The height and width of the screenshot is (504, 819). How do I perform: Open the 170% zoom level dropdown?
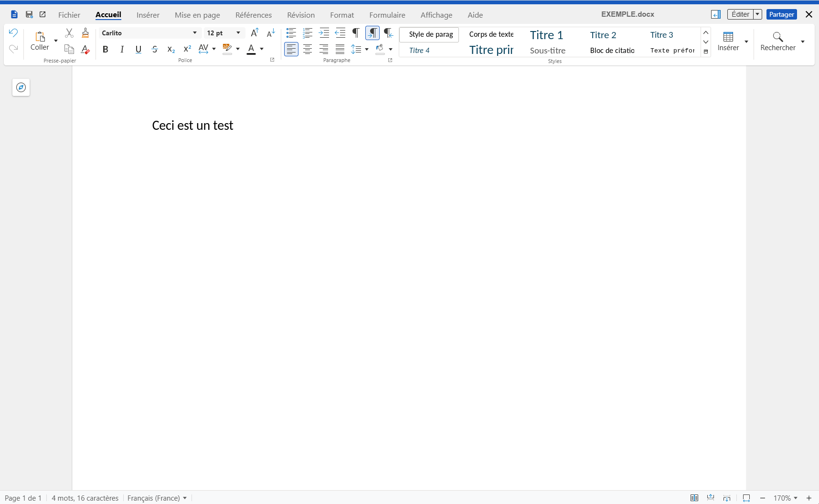[x=786, y=498]
